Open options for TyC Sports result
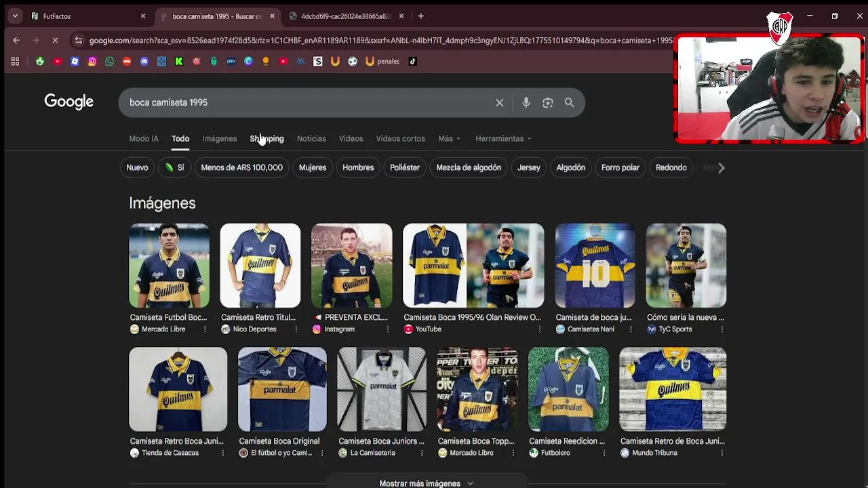This screenshot has height=488, width=868. point(722,329)
